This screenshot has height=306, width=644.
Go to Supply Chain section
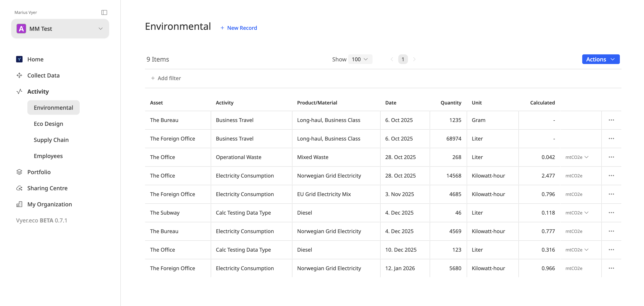51,140
